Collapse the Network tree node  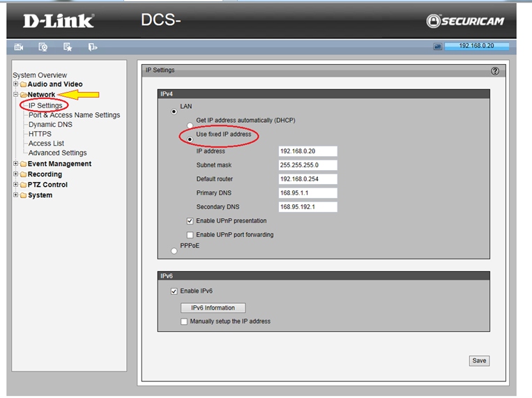pos(16,95)
